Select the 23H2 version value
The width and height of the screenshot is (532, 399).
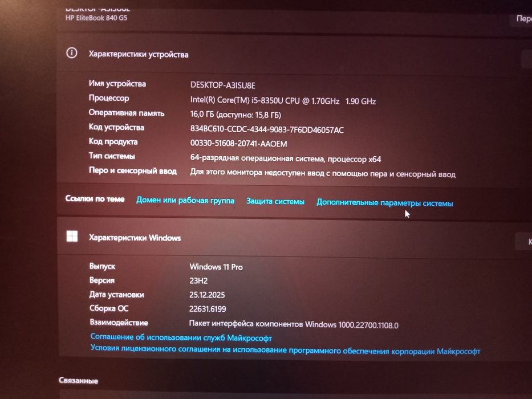click(x=198, y=281)
